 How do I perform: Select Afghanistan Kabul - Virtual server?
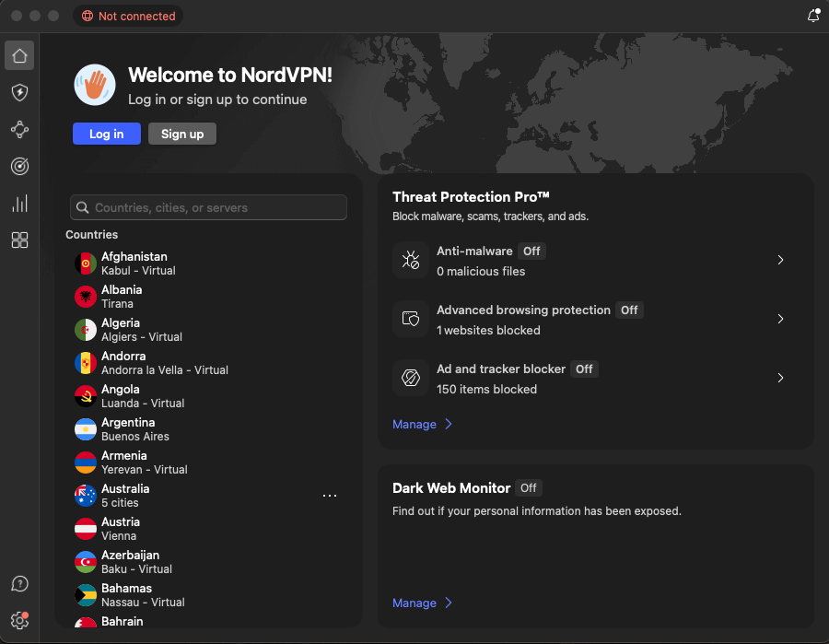208,263
